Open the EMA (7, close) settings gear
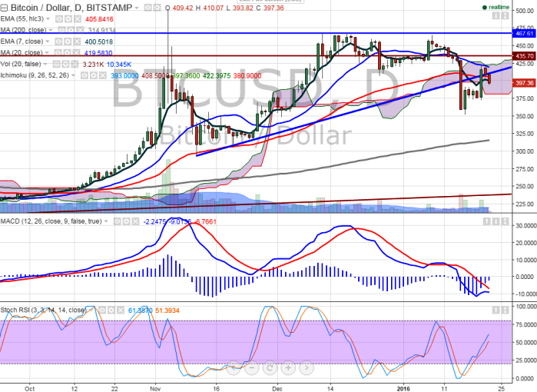Screen dimensions: 537x392 (68, 42)
